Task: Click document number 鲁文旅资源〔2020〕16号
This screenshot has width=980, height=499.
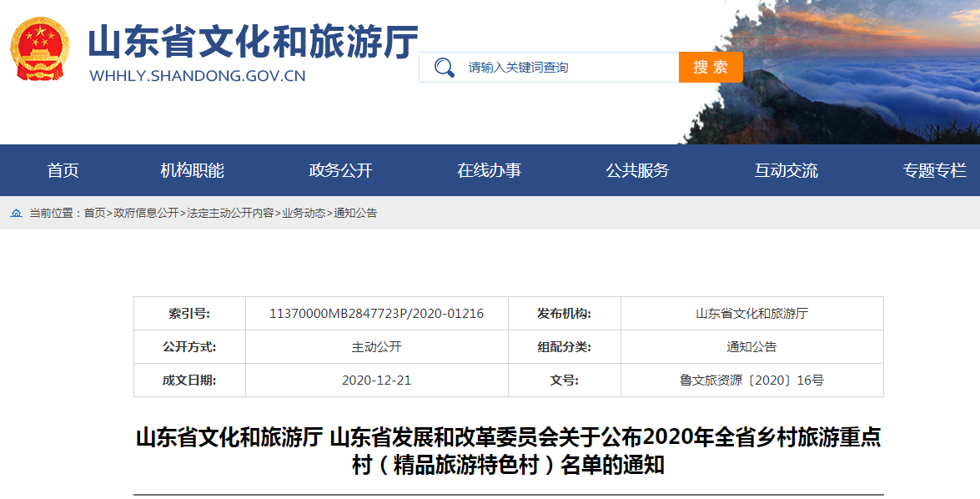Action: tap(751, 381)
